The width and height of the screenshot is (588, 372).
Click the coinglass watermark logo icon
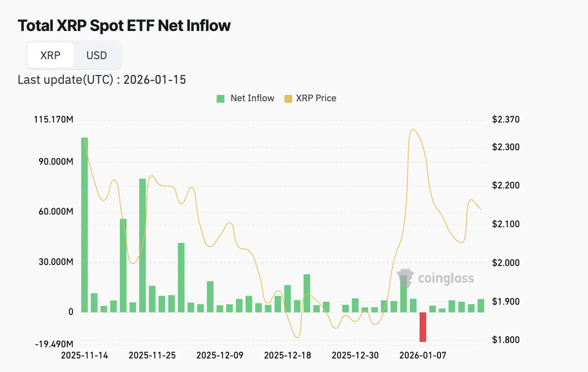pos(406,277)
